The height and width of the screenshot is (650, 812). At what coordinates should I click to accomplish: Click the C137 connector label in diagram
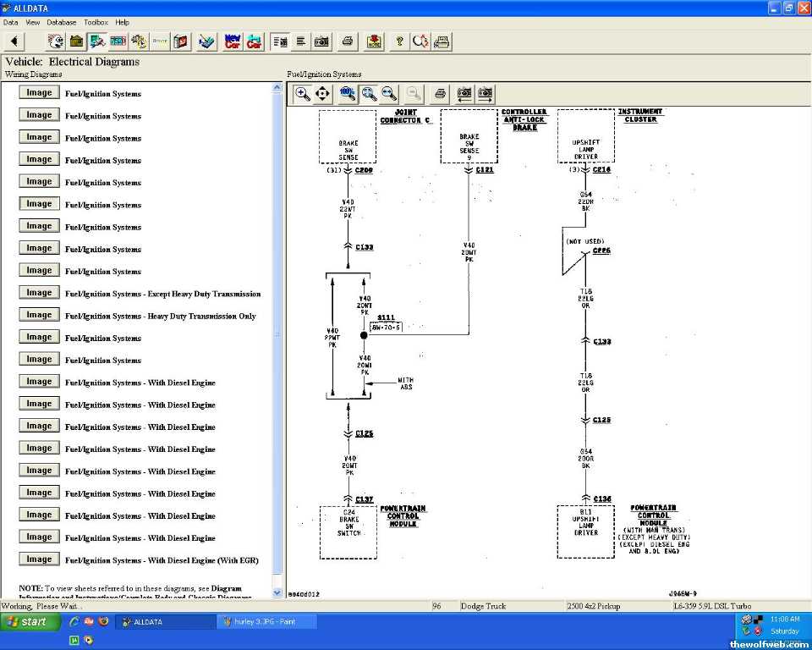tap(365, 499)
